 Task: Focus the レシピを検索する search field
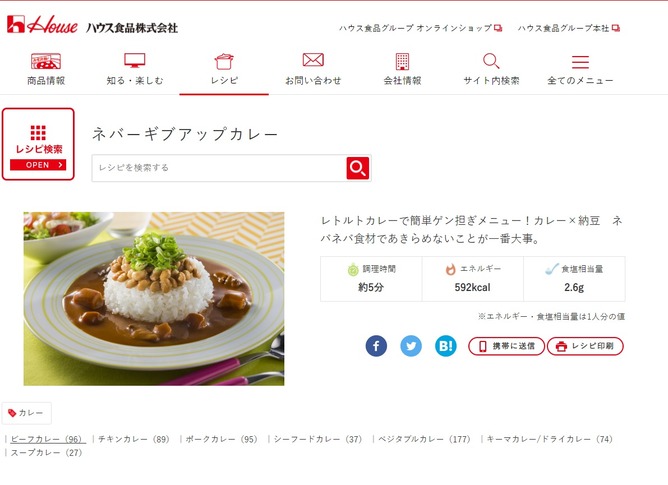coord(219,168)
